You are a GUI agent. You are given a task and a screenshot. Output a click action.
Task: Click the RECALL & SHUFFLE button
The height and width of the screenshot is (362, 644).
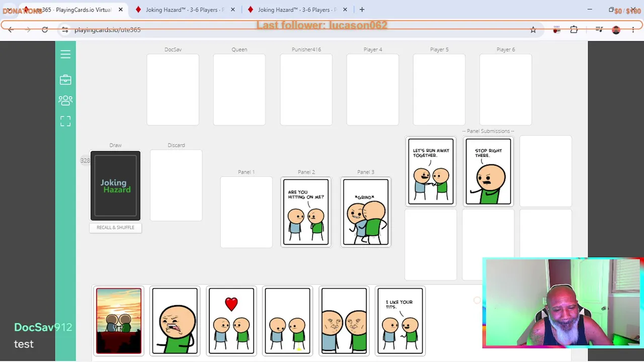pos(115,227)
